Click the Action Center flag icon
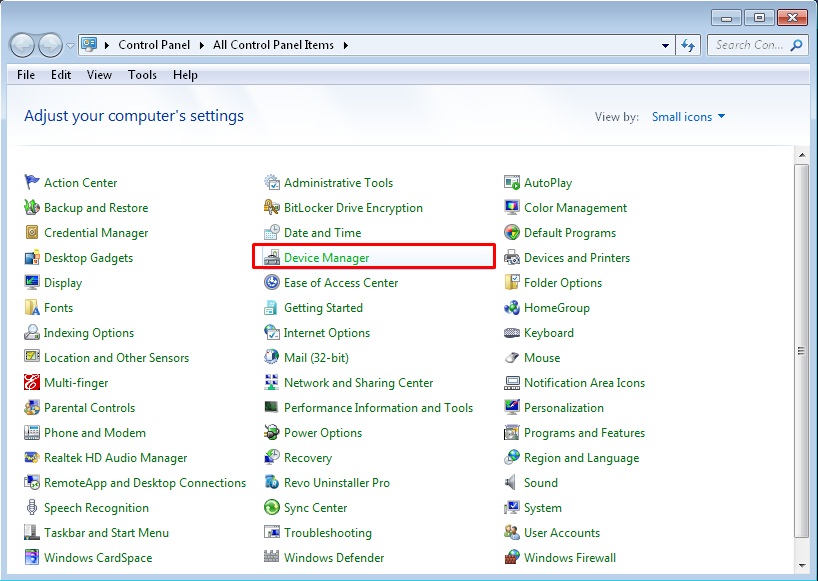818x581 pixels. coord(32,182)
